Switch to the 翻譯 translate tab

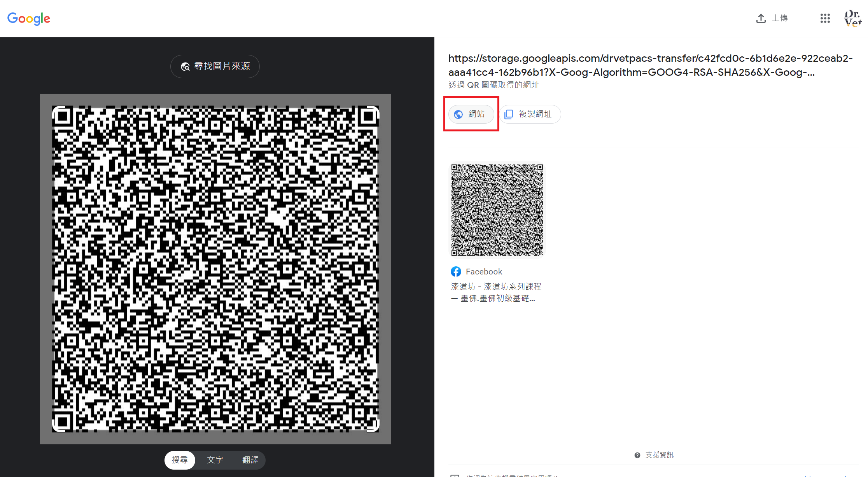pyautogui.click(x=250, y=460)
